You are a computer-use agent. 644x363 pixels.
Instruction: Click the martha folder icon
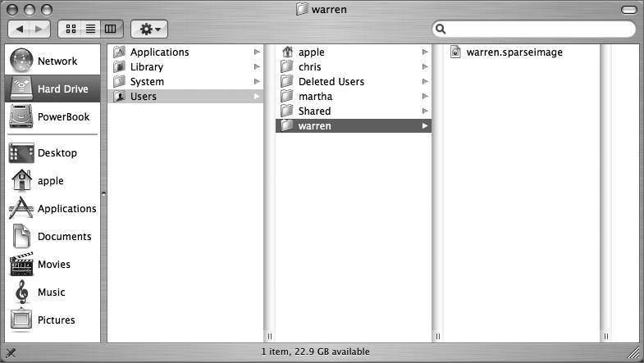[287, 97]
